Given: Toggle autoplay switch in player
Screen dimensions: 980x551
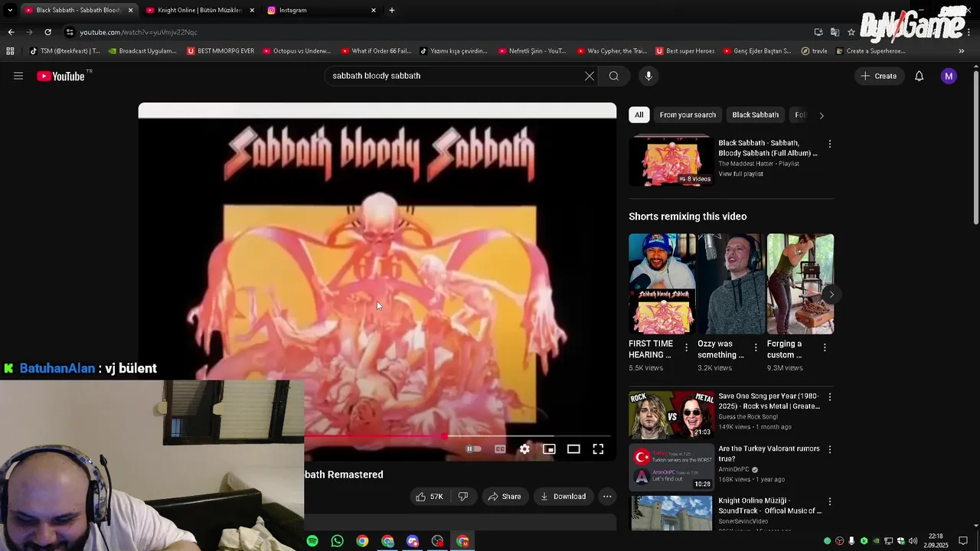Looking at the screenshot, I should pos(474,449).
